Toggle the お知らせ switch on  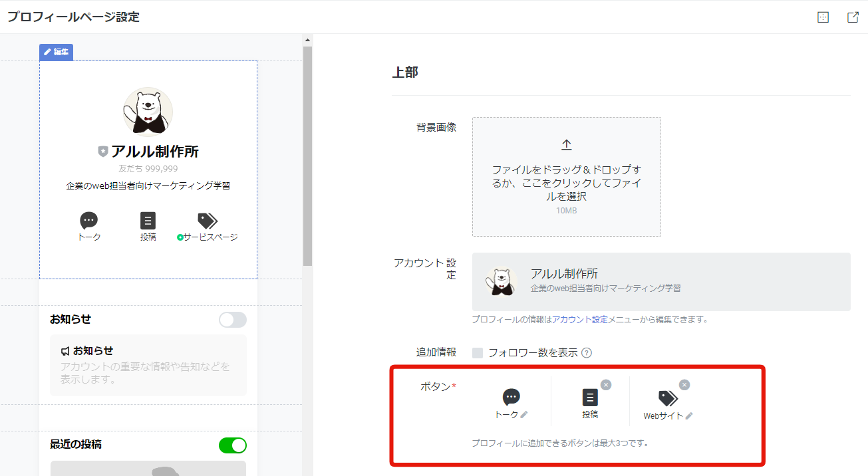pos(233,320)
